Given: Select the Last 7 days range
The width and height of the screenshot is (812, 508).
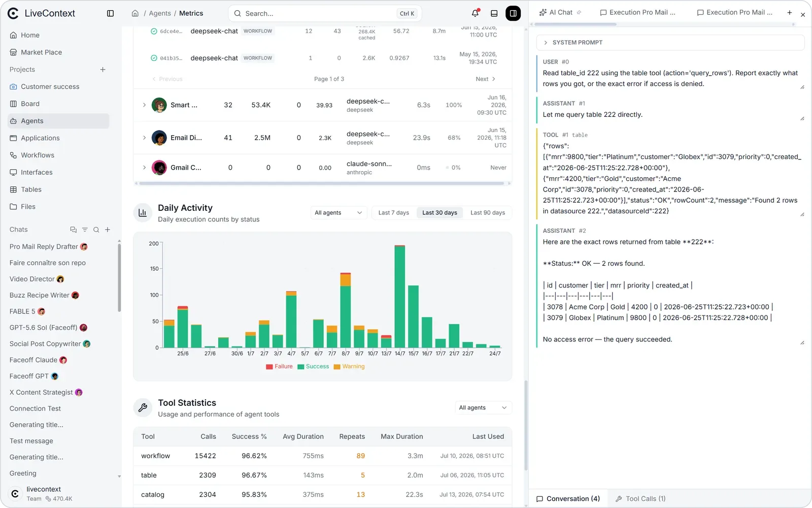Looking at the screenshot, I should [x=393, y=213].
